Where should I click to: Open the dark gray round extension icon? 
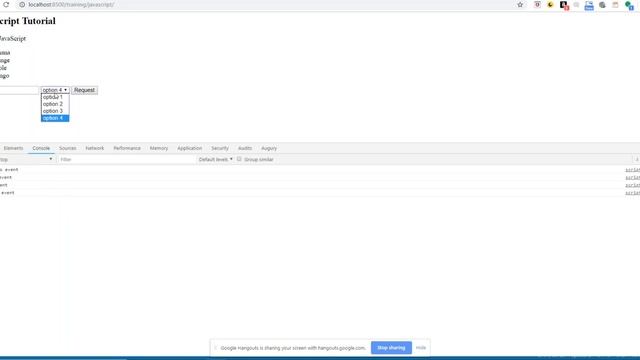[x=602, y=5]
